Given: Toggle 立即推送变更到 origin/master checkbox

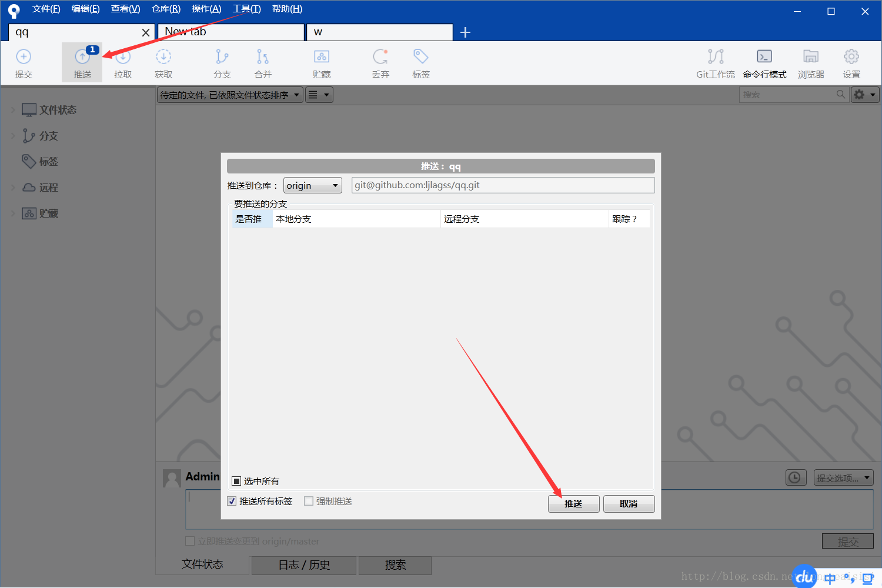Looking at the screenshot, I should coord(190,541).
